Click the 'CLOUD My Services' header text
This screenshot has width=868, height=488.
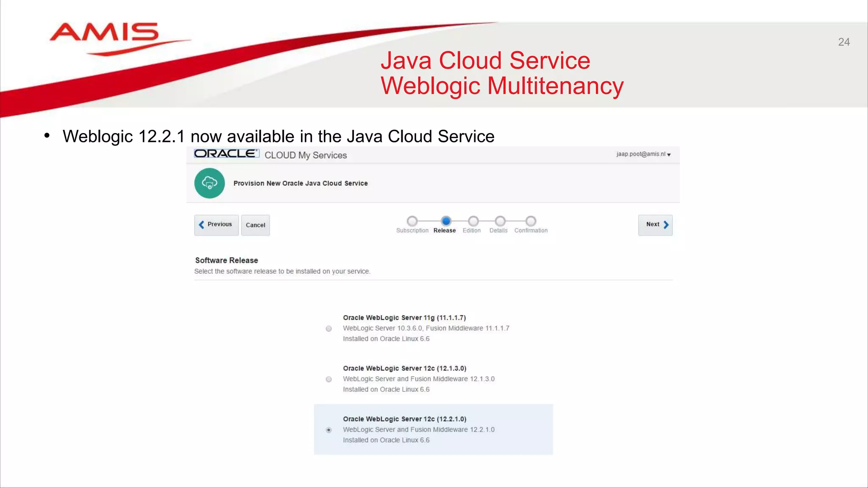pyautogui.click(x=306, y=155)
